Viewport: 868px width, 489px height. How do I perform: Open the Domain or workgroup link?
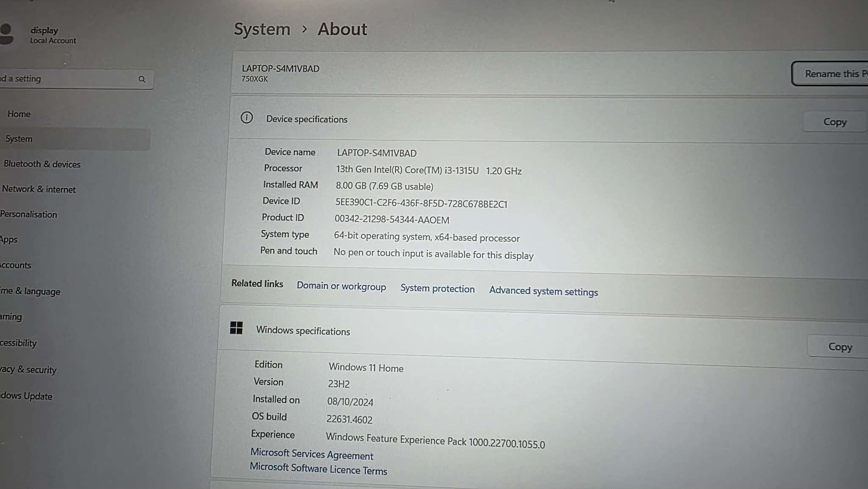tap(341, 286)
